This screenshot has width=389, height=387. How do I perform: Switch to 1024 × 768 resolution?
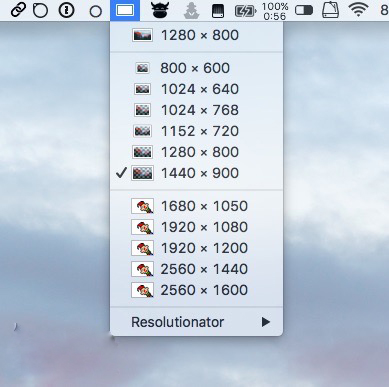(x=196, y=110)
